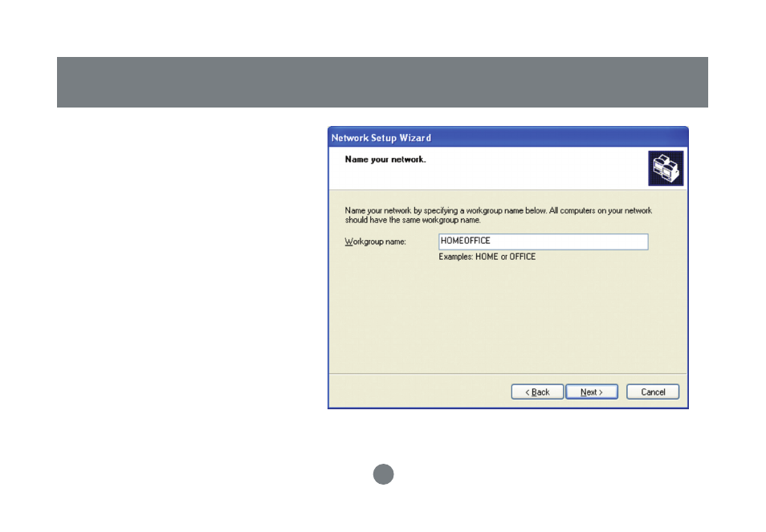Click the 'Name your network.' heading

click(385, 160)
